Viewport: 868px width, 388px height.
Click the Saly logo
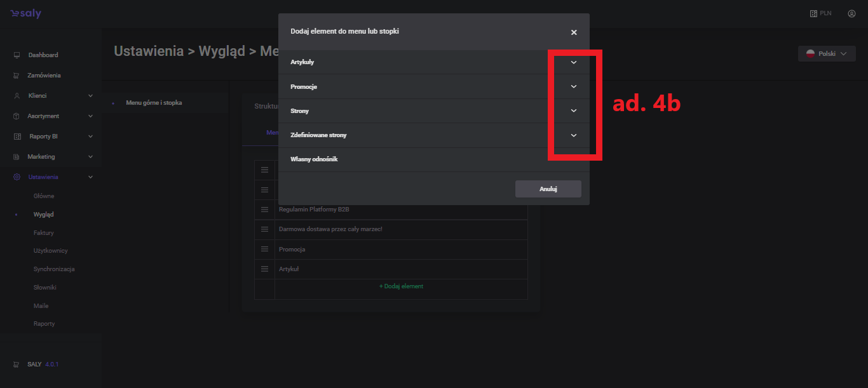(x=25, y=13)
